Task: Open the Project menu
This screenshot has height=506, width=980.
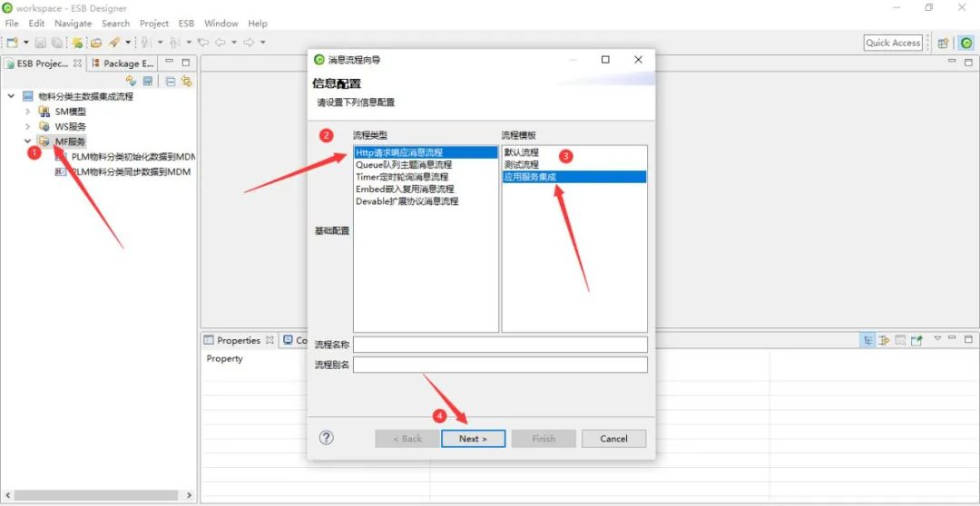Action: pos(153,23)
